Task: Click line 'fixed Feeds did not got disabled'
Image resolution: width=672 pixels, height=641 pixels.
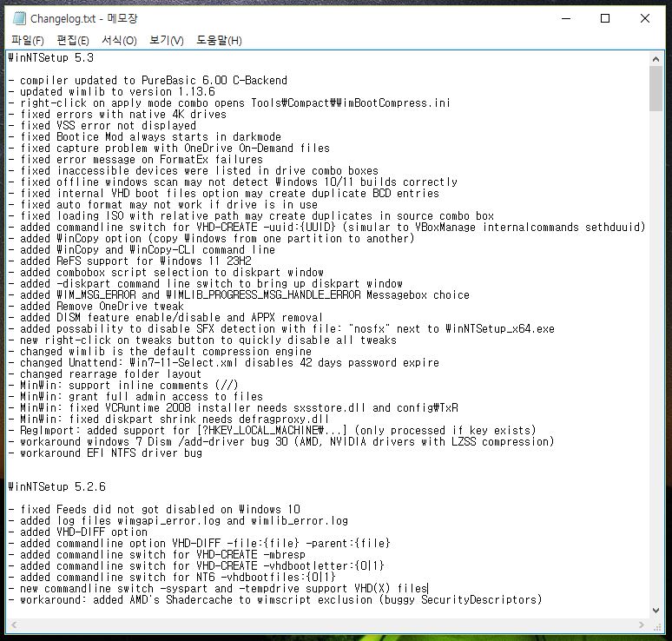Action: tap(155, 509)
